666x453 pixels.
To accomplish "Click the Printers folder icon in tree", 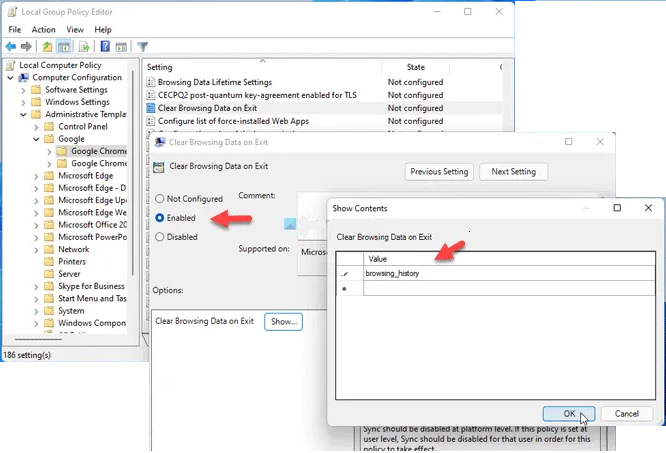I will click(x=49, y=262).
